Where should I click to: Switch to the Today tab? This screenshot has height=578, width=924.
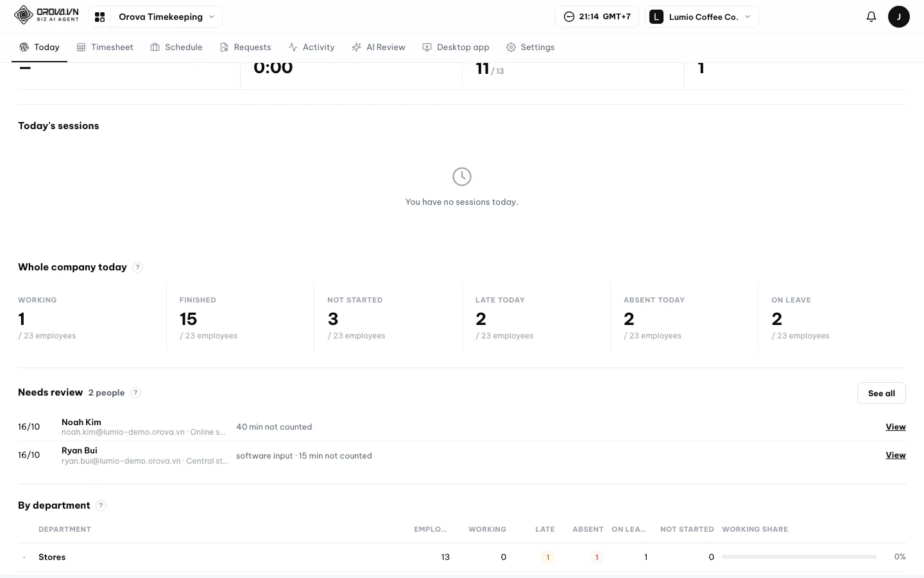click(39, 48)
